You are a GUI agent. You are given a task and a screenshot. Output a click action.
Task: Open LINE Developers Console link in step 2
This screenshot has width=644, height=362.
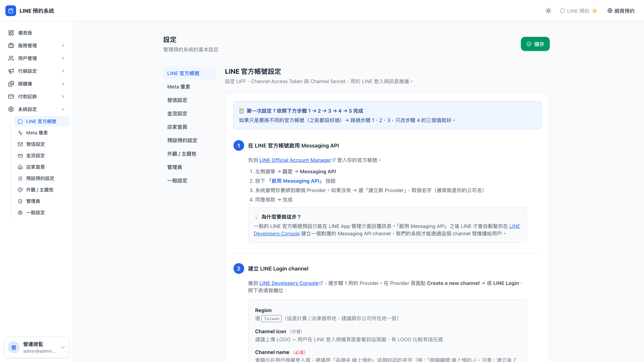pyautogui.click(x=289, y=283)
